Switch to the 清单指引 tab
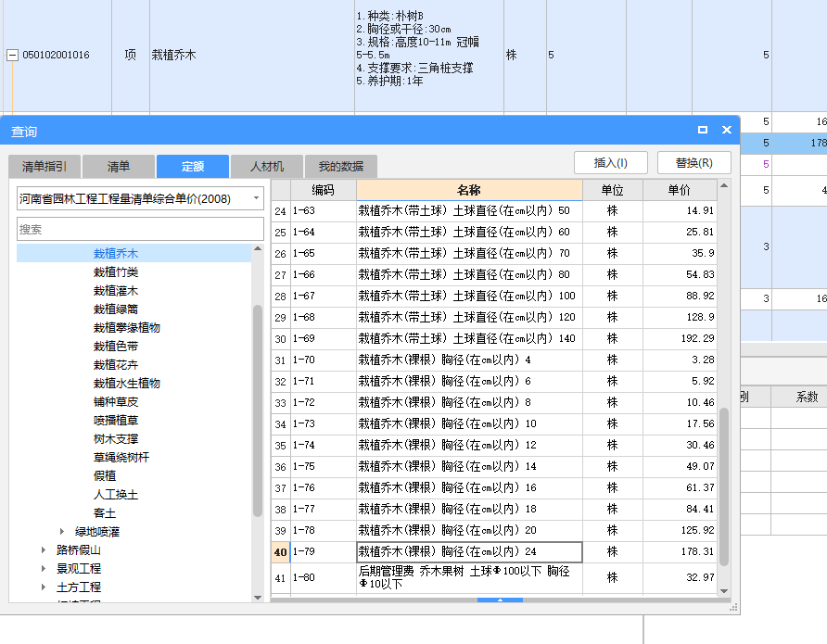Screen dimensions: 827x644 coord(45,167)
